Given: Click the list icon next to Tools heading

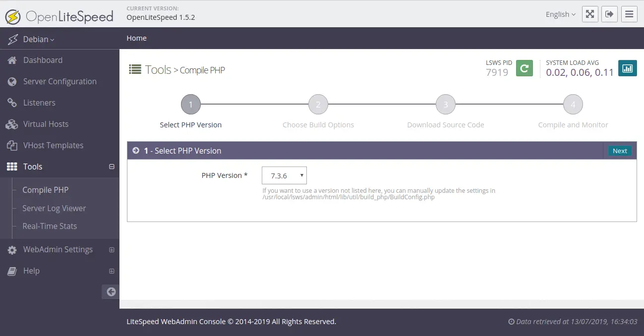Looking at the screenshot, I should [x=135, y=69].
